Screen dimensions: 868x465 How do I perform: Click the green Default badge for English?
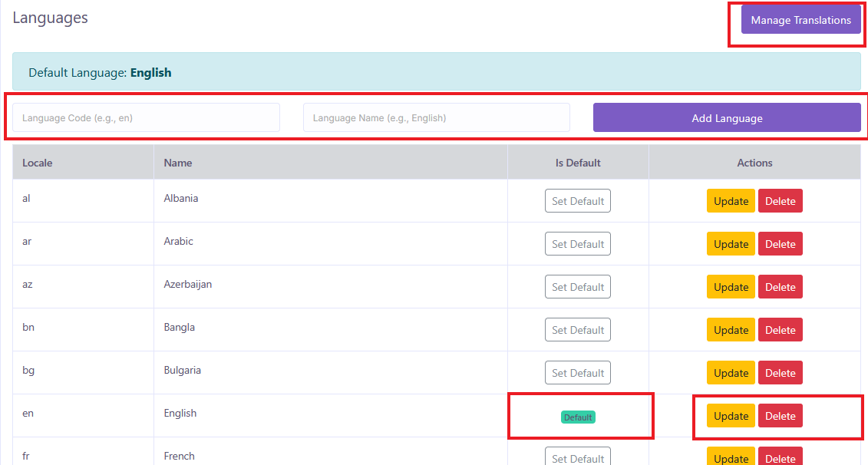tap(578, 417)
